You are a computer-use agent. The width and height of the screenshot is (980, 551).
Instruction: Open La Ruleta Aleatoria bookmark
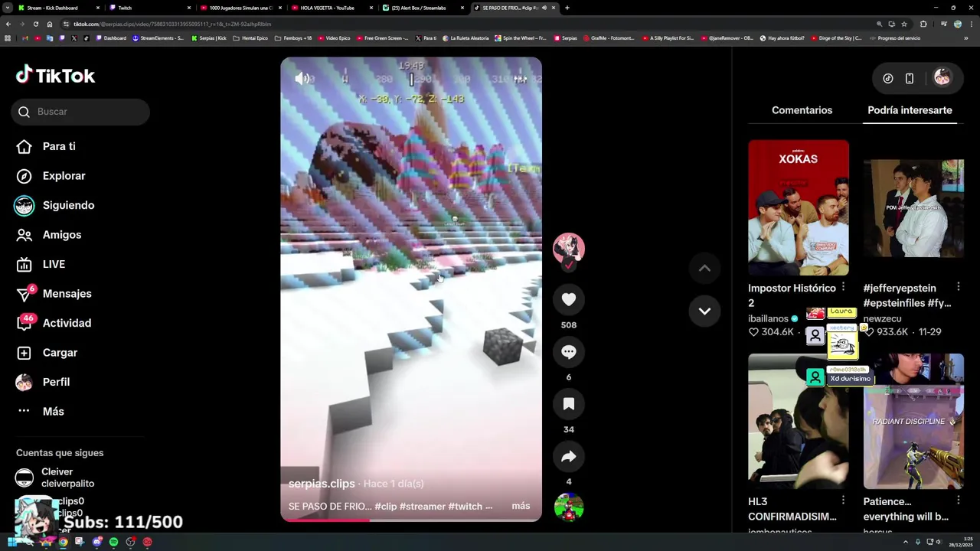[466, 37]
